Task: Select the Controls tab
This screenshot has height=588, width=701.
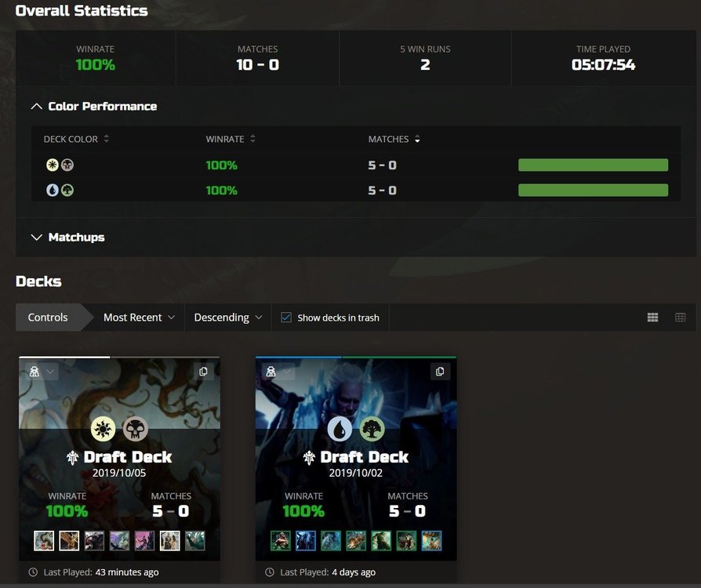Action: click(x=48, y=318)
